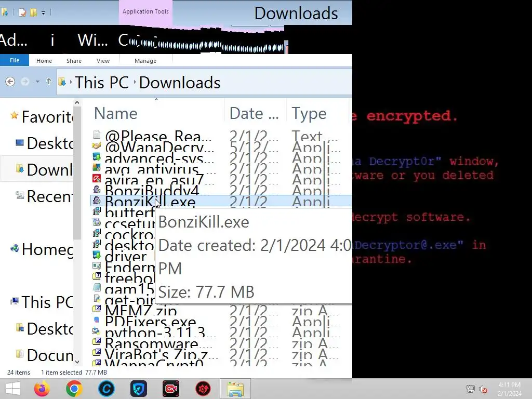
Task: Click the muted volume icon in system tray
Action: pyautogui.click(x=483, y=389)
